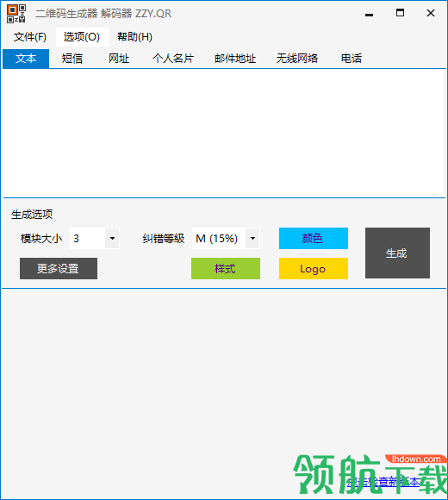Switch to the 电话 tab
The height and width of the screenshot is (500, 448).
tap(352, 59)
